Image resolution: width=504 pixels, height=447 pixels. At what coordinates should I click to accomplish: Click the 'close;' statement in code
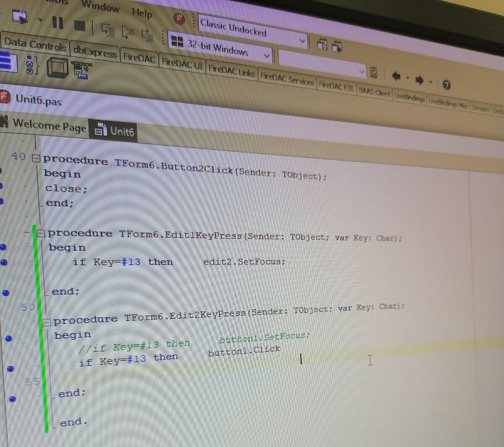pos(66,189)
